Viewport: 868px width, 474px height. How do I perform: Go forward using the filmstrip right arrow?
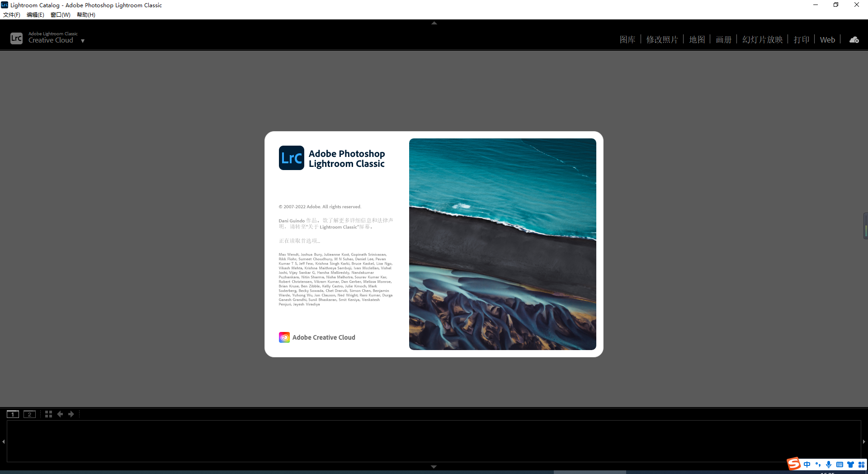point(71,414)
